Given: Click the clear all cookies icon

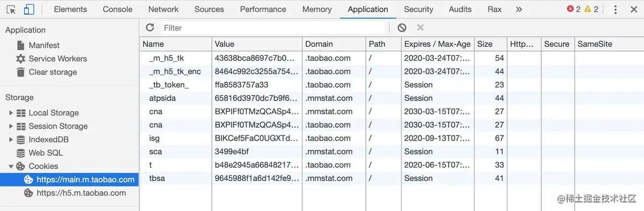Looking at the screenshot, I should click(402, 28).
